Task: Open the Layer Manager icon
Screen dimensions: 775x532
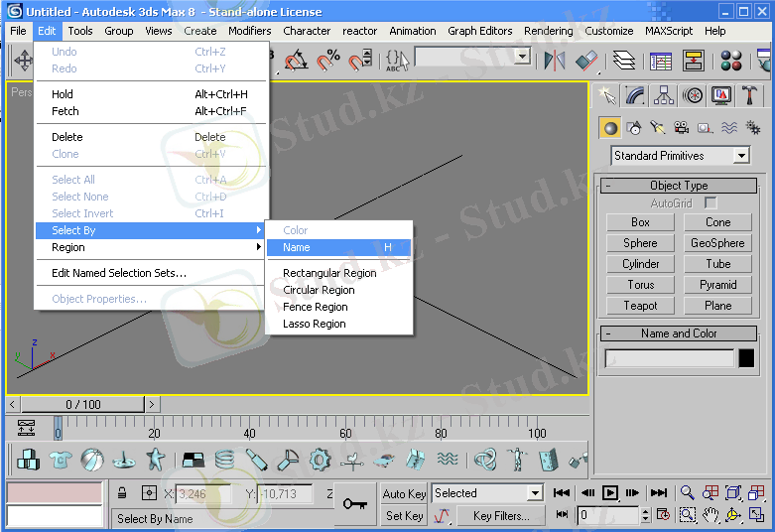Action: [624, 61]
